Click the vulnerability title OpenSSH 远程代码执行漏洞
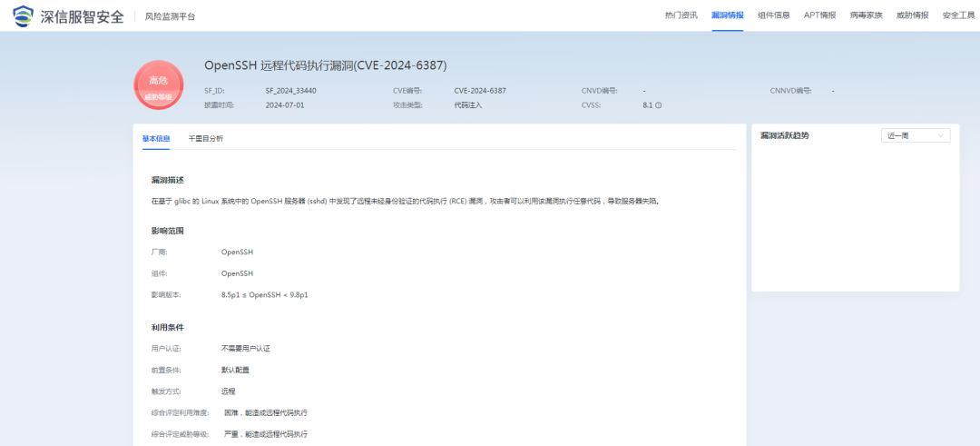The height and width of the screenshot is (446, 980). (x=326, y=65)
